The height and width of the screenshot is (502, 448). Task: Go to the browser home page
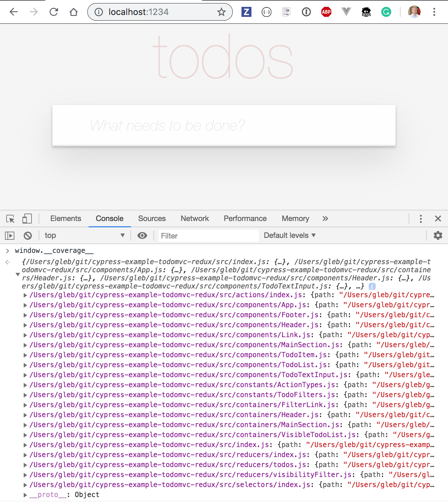pos(74,12)
